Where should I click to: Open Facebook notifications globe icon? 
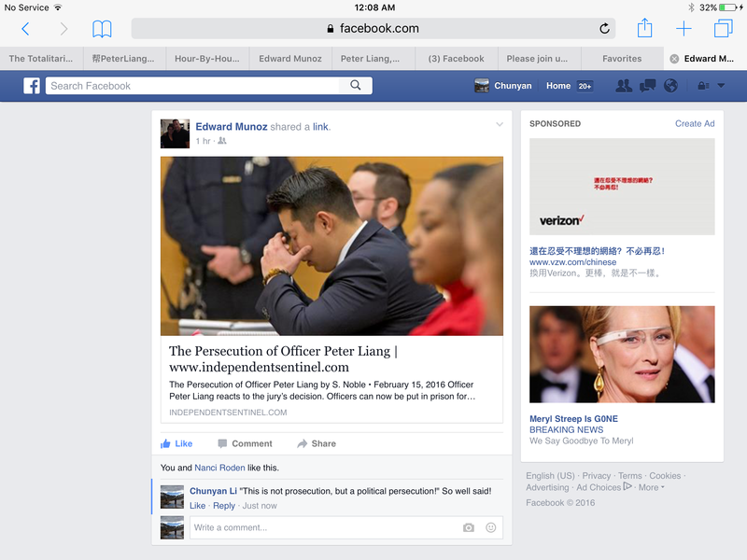[x=669, y=86]
